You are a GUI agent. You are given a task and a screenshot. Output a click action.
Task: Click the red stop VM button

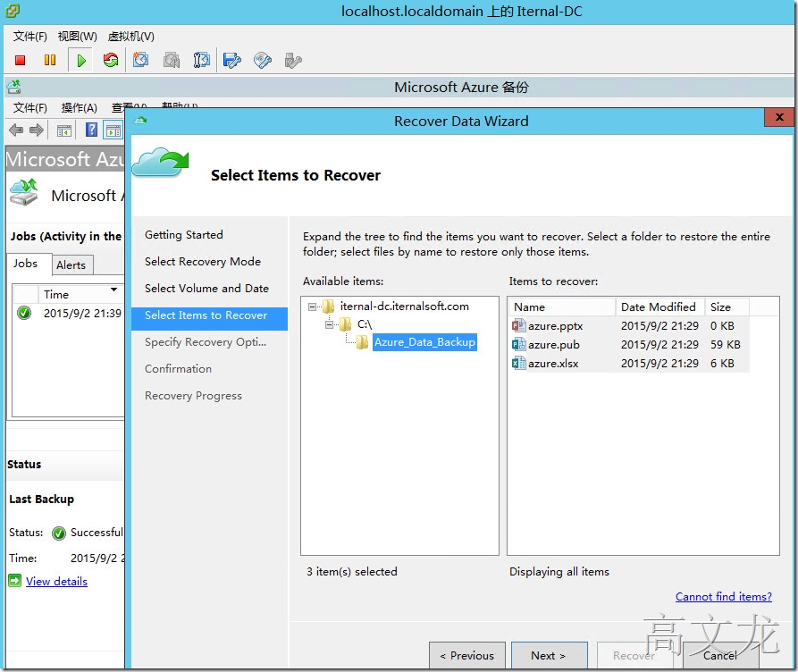point(20,61)
